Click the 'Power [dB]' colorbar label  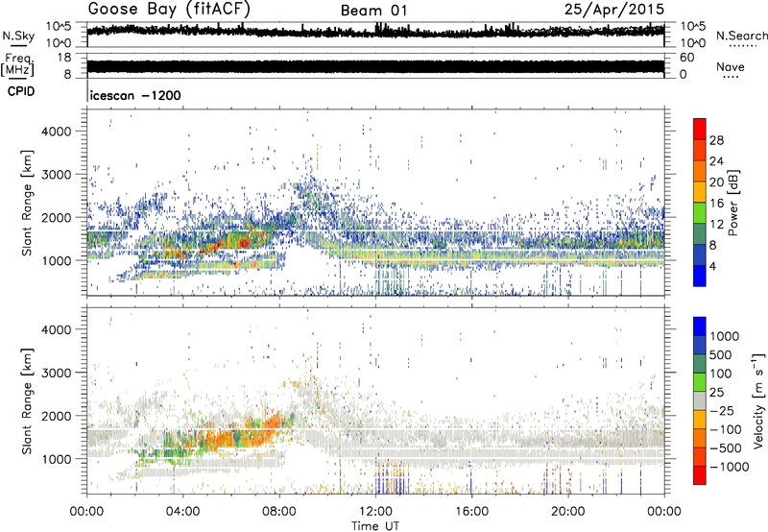732,203
